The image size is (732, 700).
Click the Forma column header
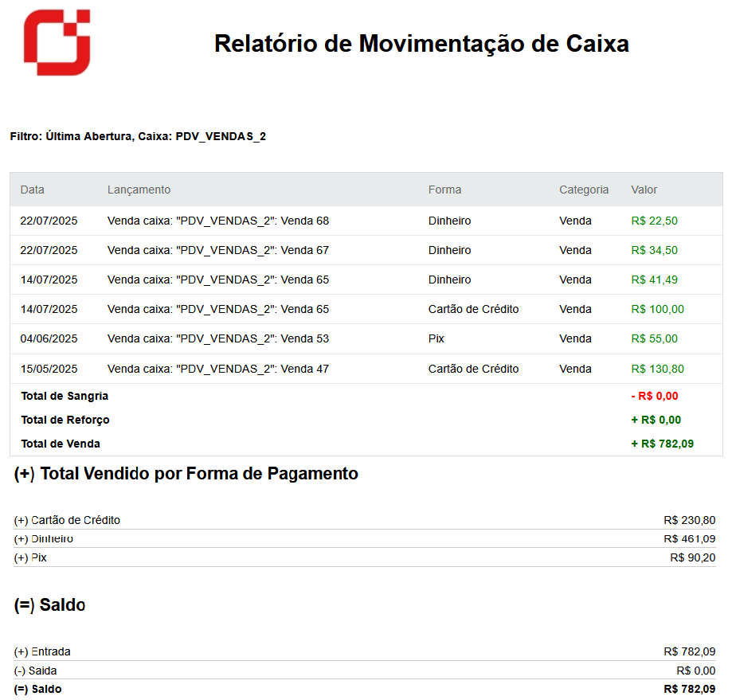coord(444,190)
